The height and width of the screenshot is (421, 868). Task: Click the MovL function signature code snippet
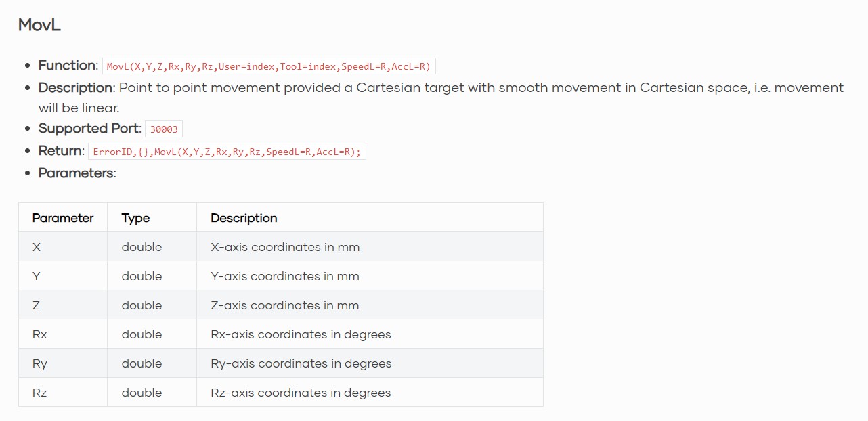(x=269, y=66)
